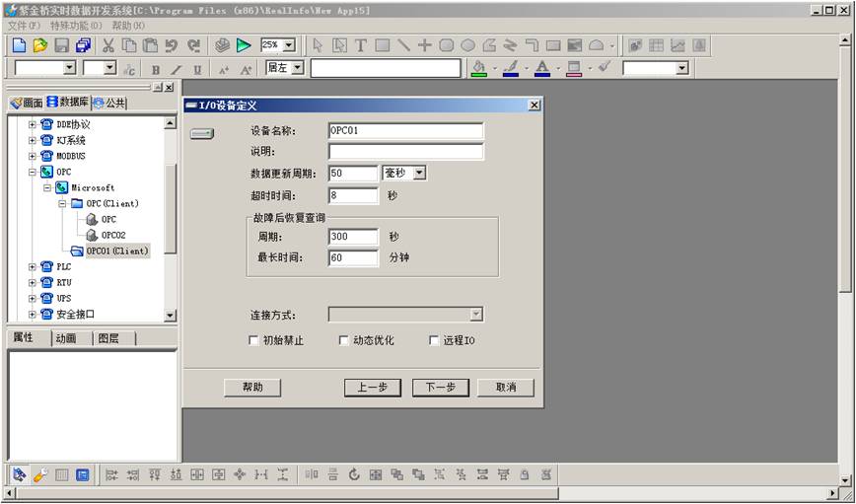Click the 设备名称 input field

point(405,130)
